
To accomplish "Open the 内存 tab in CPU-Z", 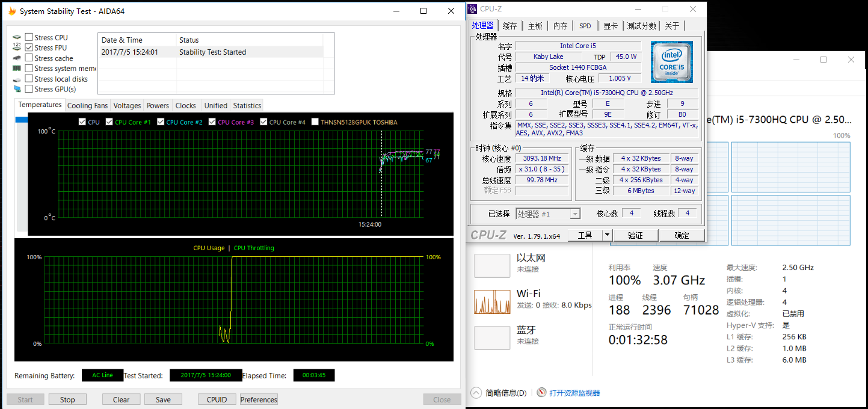I will (x=560, y=26).
